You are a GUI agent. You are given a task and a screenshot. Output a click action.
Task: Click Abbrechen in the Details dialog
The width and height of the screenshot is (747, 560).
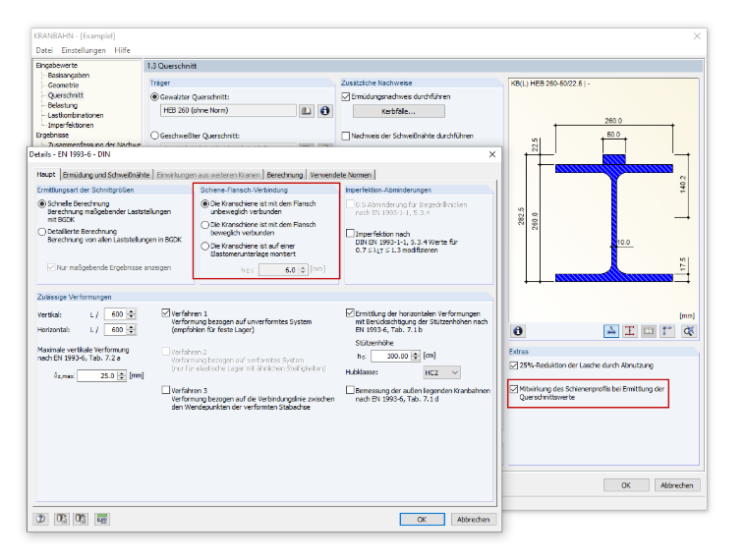click(474, 519)
